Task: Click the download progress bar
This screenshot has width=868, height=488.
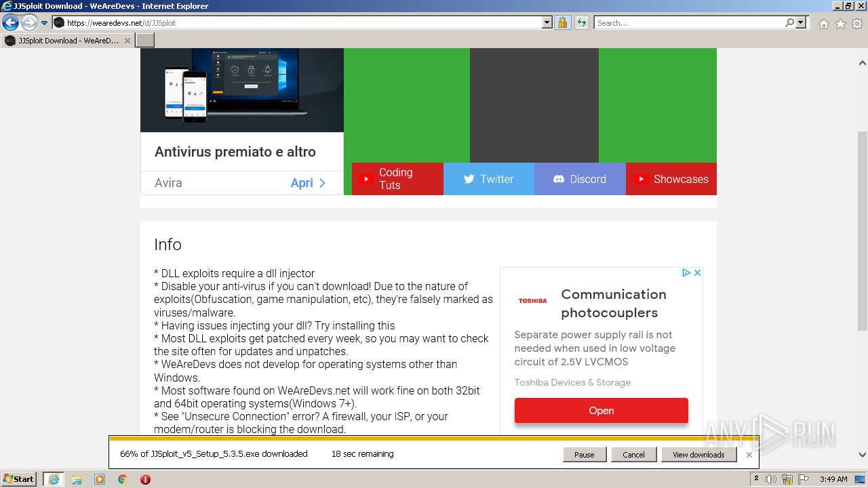Action: [433, 439]
